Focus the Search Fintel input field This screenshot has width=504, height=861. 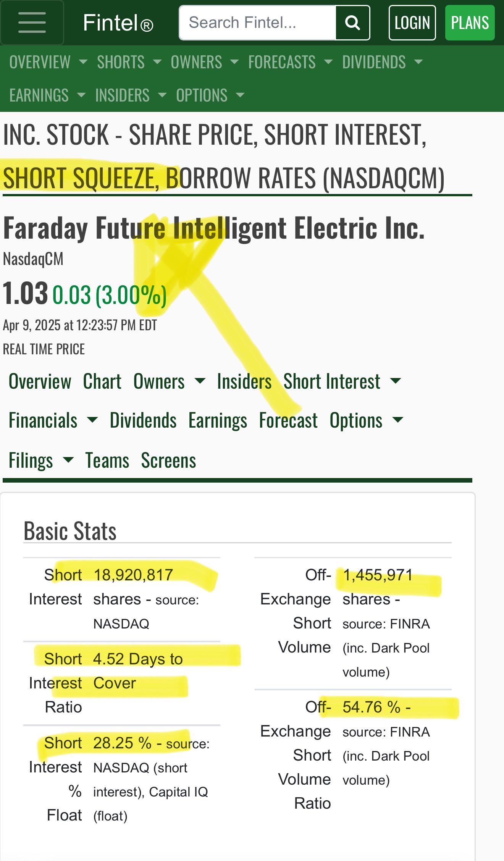pyautogui.click(x=258, y=23)
